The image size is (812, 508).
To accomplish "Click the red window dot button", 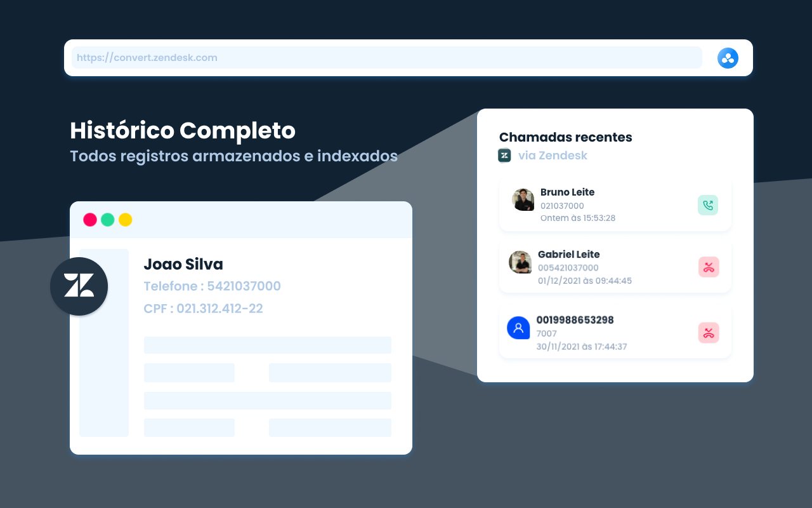I will pyautogui.click(x=90, y=220).
